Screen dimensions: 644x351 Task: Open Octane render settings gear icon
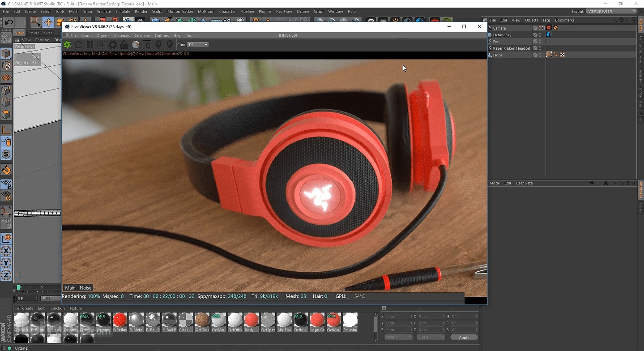[x=113, y=45]
